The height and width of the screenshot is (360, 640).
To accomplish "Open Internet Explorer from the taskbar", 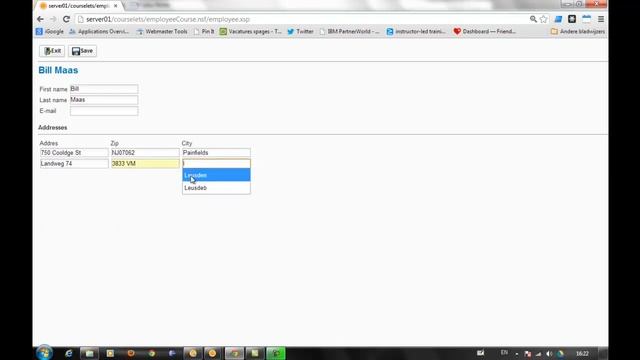I will pos(69,353).
